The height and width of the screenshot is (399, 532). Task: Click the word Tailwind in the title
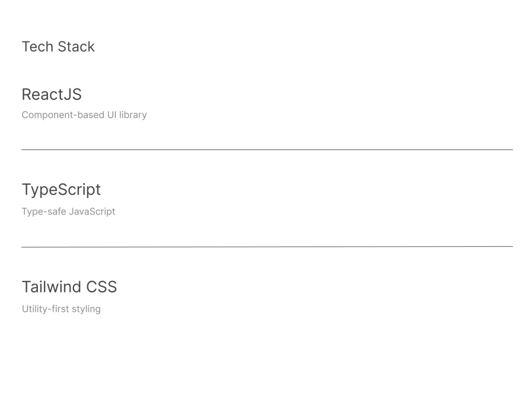tap(52, 287)
